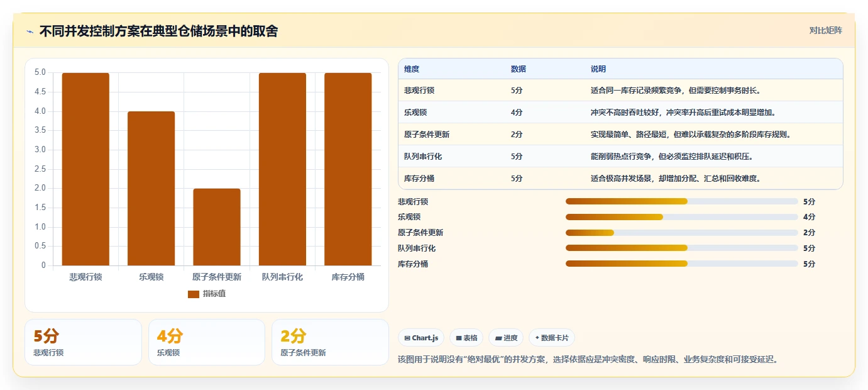Click the 数据 column header
The height and width of the screenshot is (390, 868).
point(519,69)
